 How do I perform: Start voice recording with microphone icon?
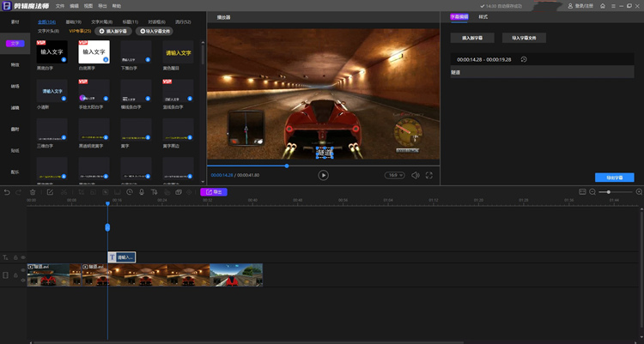click(x=142, y=192)
